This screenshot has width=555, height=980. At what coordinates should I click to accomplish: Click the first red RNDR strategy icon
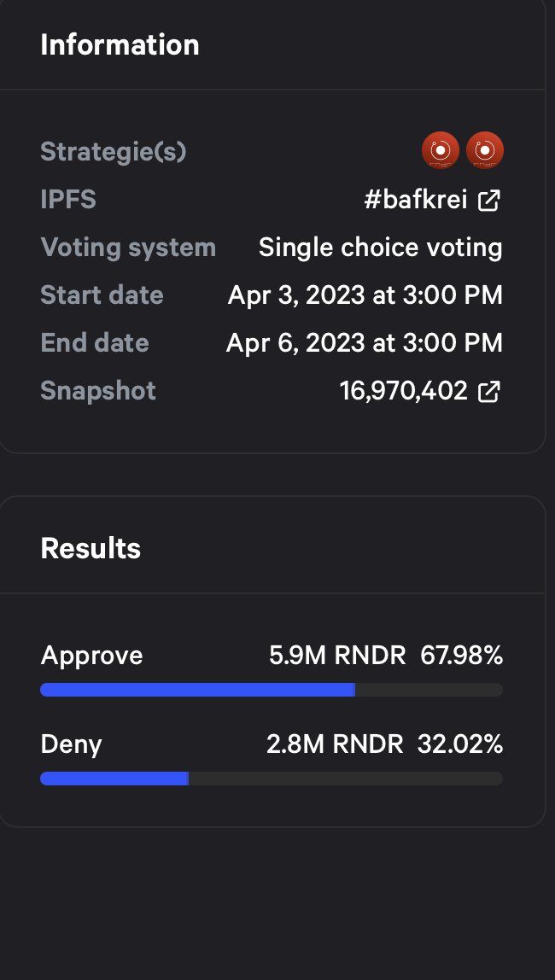pyautogui.click(x=441, y=150)
